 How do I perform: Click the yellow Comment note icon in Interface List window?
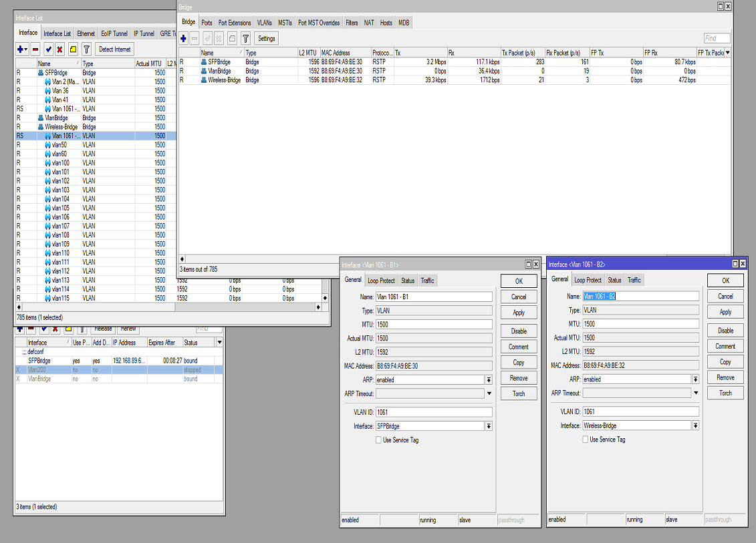(73, 49)
